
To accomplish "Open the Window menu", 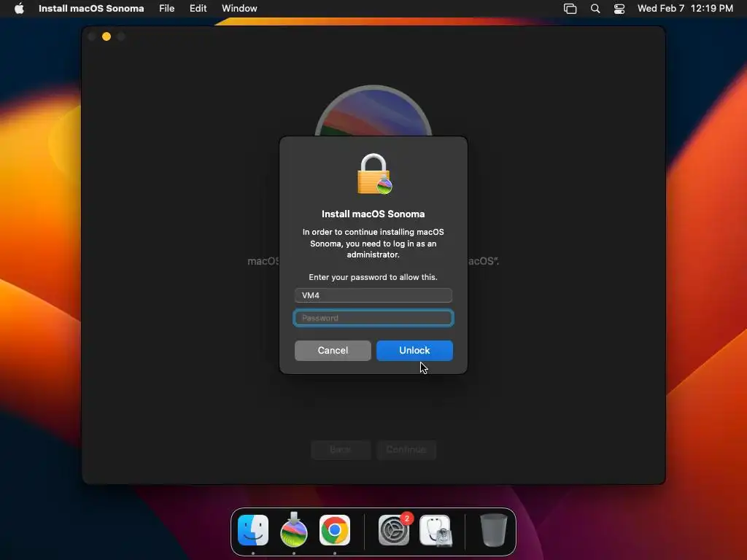I will tap(239, 8).
